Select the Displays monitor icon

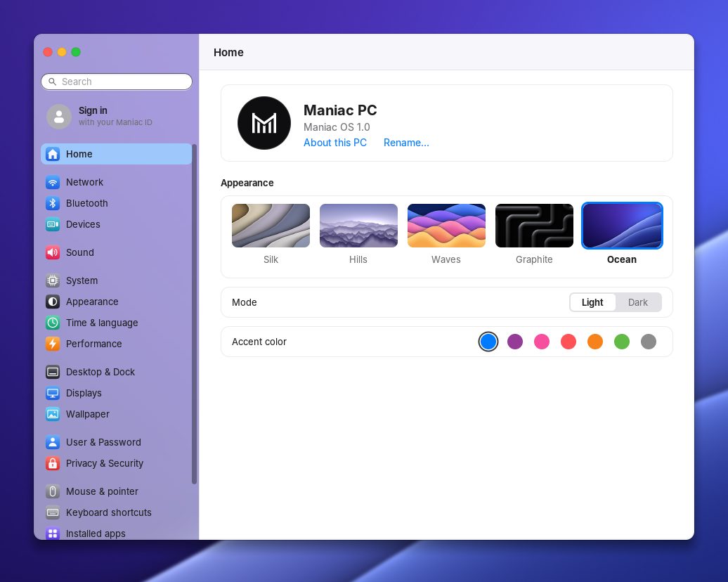coord(53,393)
